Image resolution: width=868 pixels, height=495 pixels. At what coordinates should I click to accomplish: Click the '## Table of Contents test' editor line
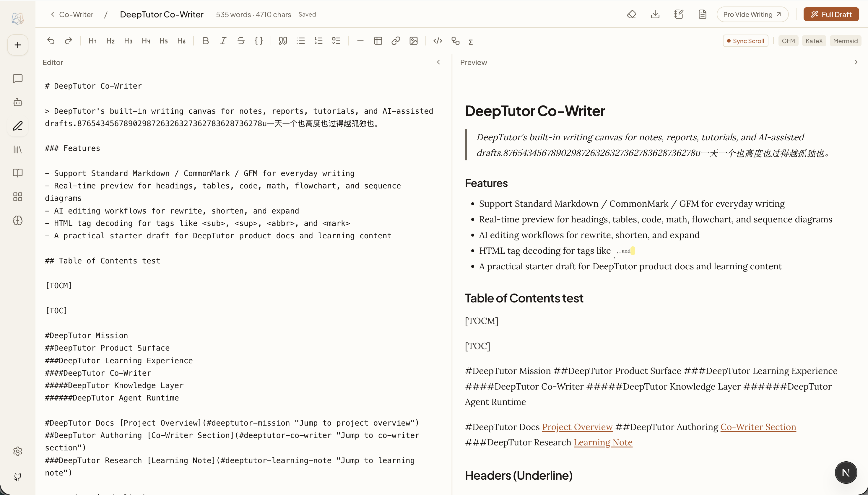point(102,261)
